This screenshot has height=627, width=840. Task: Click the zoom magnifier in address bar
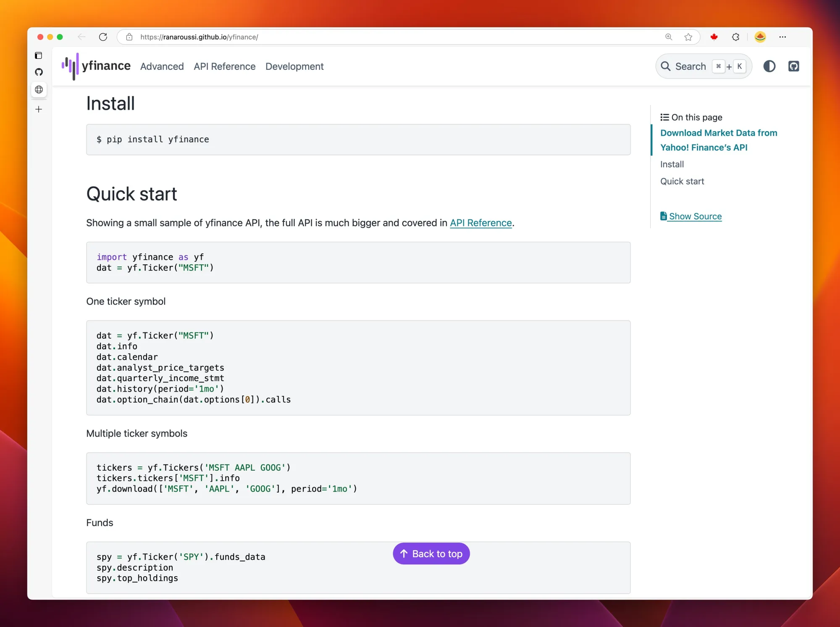pyautogui.click(x=669, y=37)
